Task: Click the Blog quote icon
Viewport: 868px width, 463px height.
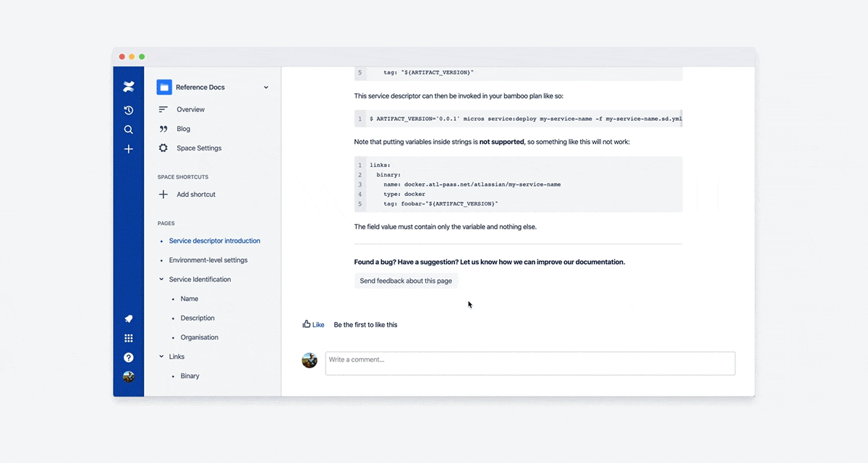Action: 163,129
